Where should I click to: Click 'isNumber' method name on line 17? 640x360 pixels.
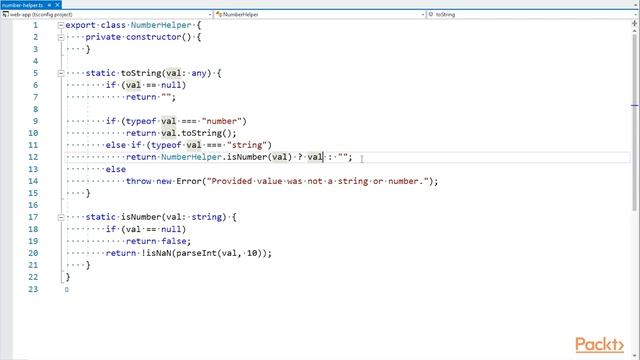click(141, 217)
